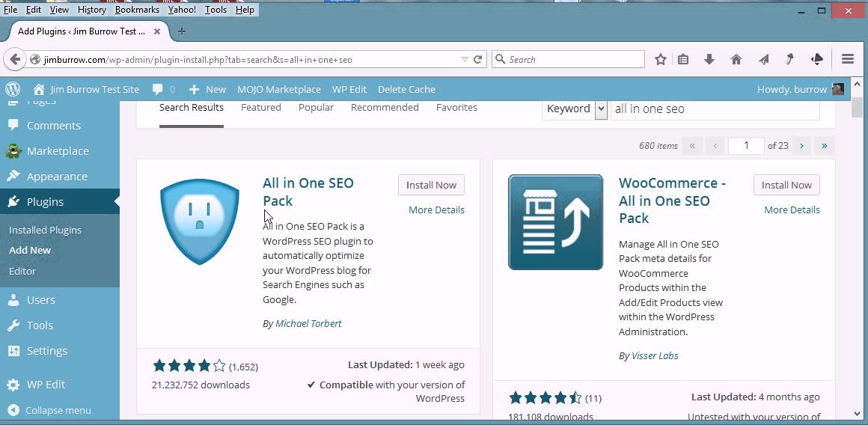
Task: Open the History menu
Action: click(x=91, y=10)
